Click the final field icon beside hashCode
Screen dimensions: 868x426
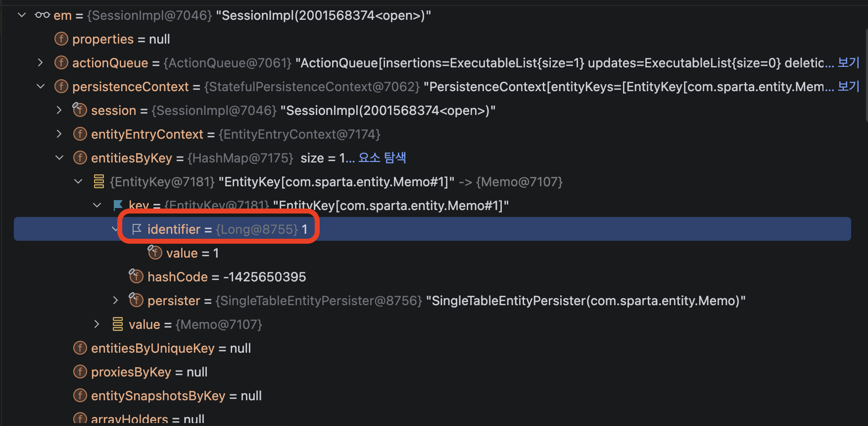point(136,276)
